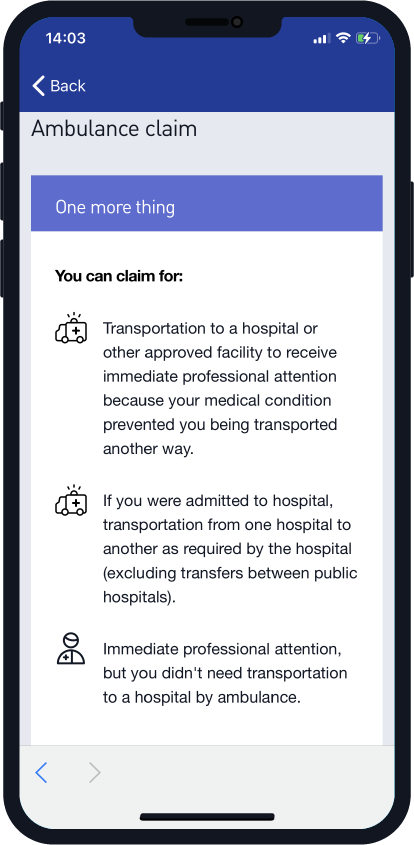This screenshot has width=414, height=845.
Task: Select the 'Immediate professional attention' paragraph
Action: tap(225, 673)
